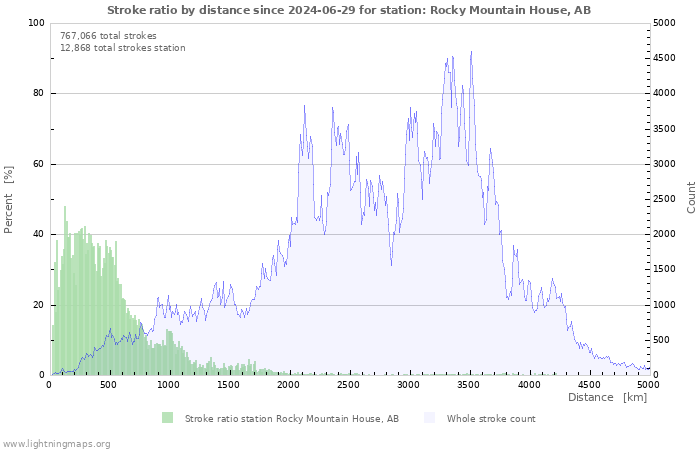Viewport: 700px width, 450px height.
Task: Open the www.lightningmaps.org watermark link
Action: 56,442
